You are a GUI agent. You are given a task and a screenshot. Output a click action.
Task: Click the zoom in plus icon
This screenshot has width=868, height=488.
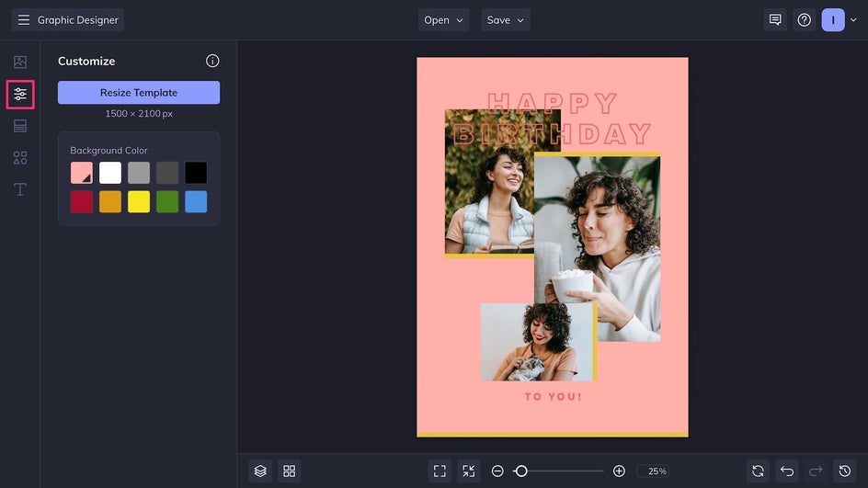(619, 471)
